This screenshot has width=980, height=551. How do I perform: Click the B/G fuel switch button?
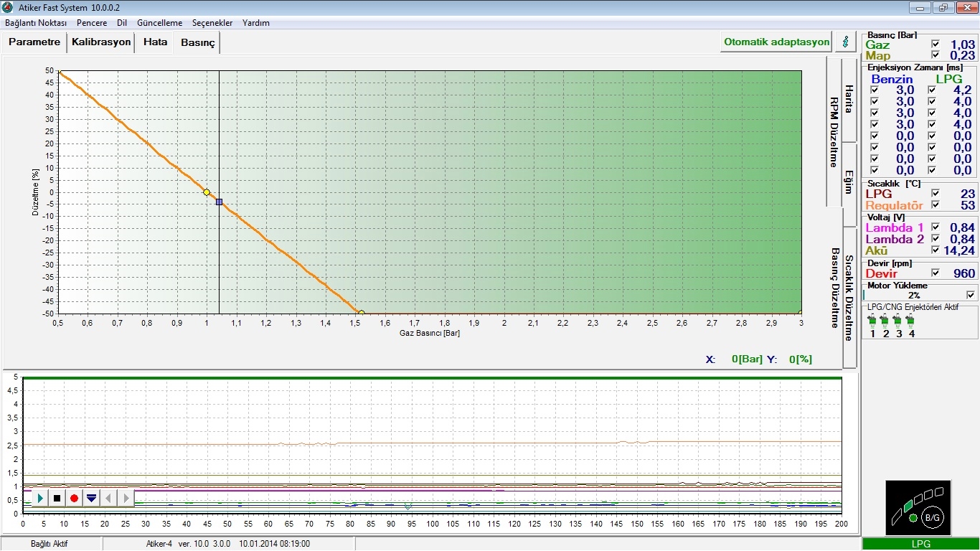point(932,517)
